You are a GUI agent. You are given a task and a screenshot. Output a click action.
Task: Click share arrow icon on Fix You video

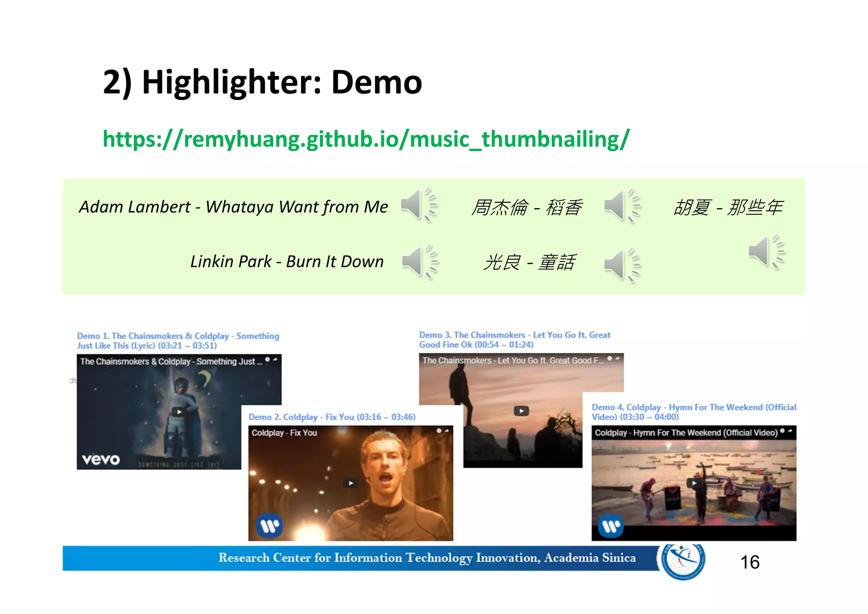click(447, 430)
